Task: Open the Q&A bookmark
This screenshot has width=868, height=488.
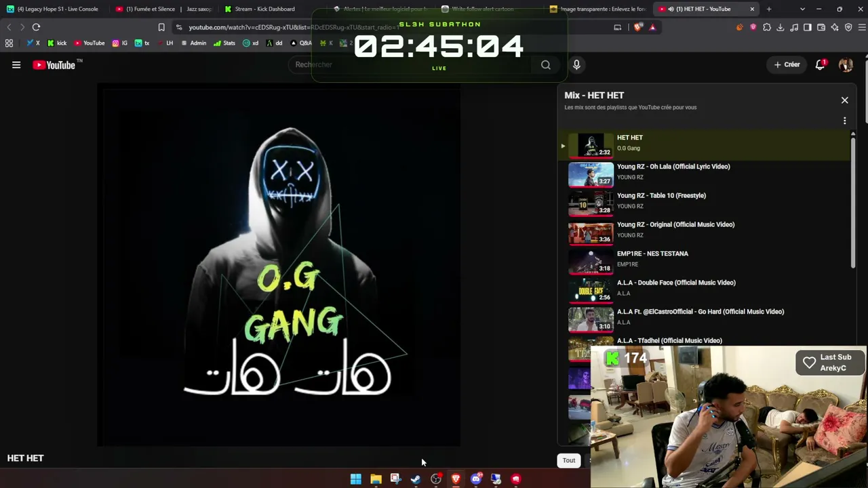Action: (x=302, y=43)
